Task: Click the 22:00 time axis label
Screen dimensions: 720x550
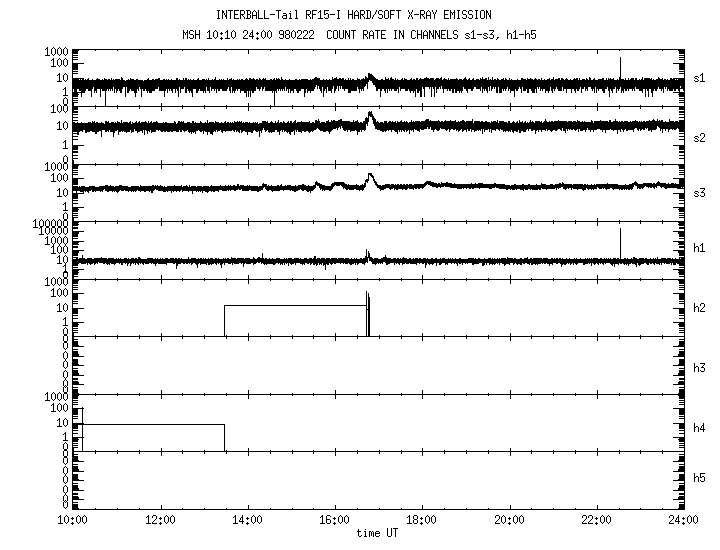Action: [x=597, y=520]
